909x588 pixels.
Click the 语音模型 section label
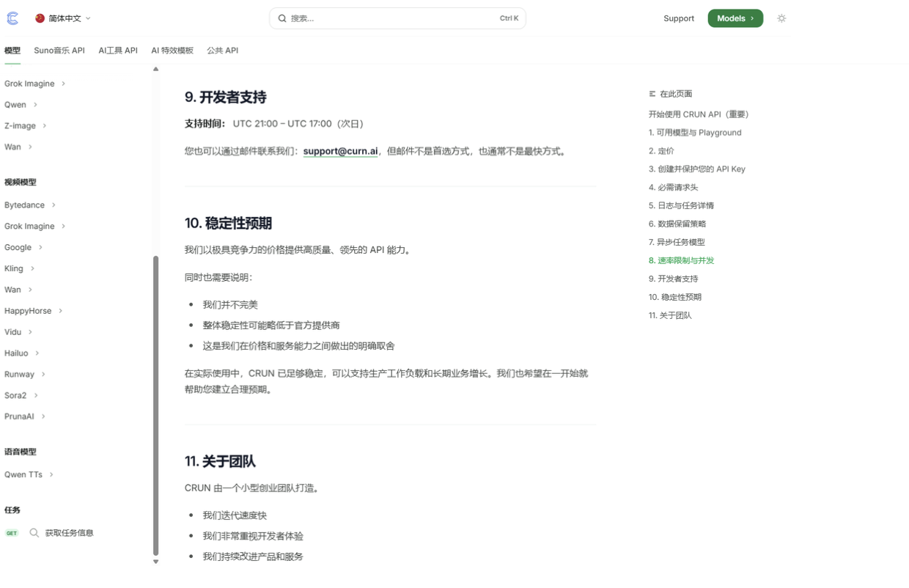pos(20,452)
